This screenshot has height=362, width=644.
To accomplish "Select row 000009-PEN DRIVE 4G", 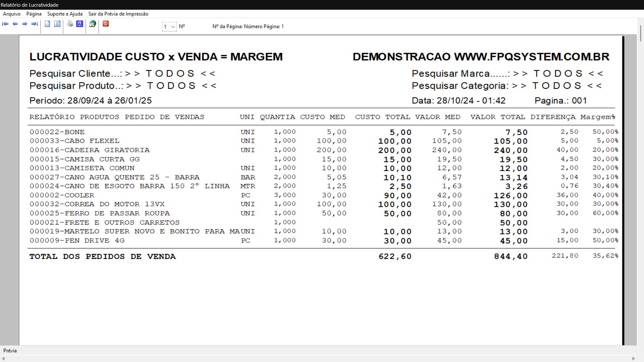I will click(x=324, y=240).
